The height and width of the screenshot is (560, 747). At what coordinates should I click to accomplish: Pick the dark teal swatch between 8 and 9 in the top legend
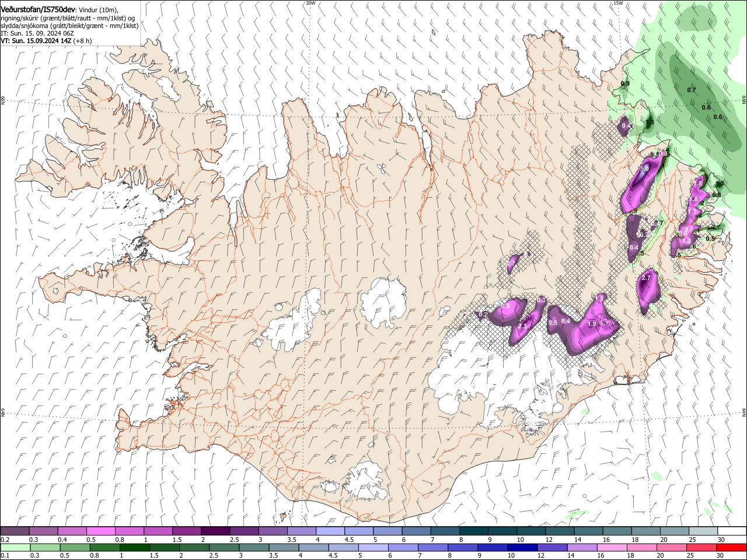click(x=473, y=531)
